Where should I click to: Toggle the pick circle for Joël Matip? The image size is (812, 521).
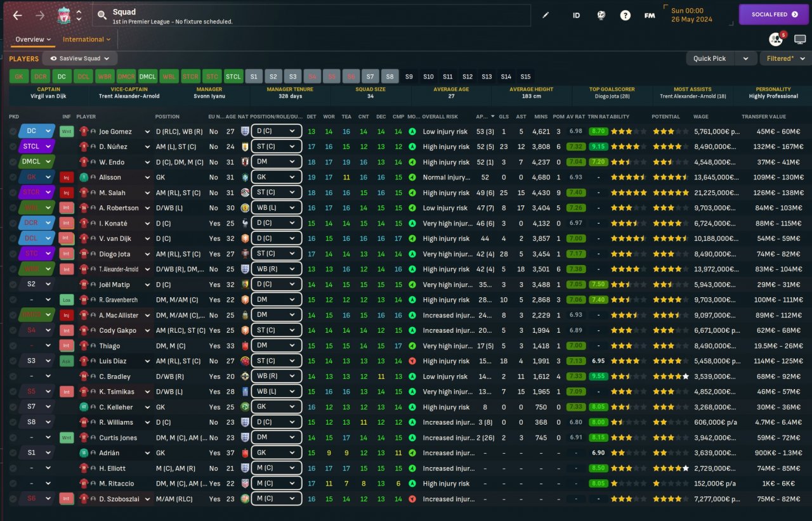coord(13,285)
